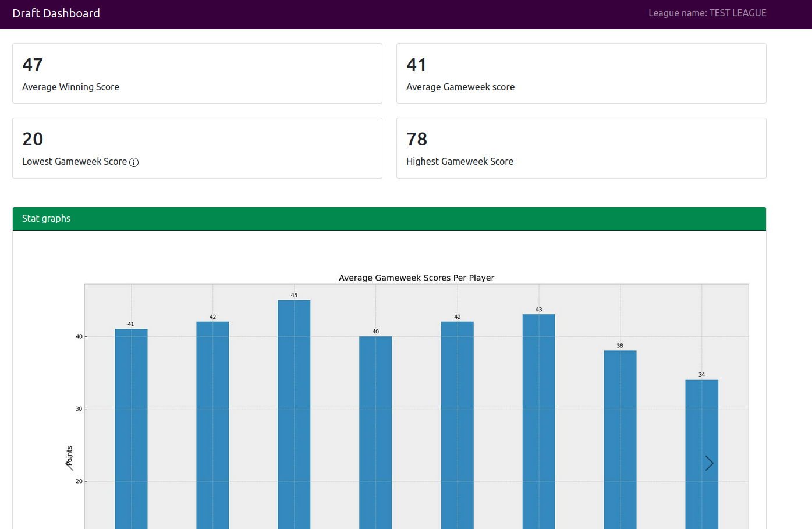Go to next graph with right chevron
Image resolution: width=812 pixels, height=529 pixels.
[x=709, y=463]
